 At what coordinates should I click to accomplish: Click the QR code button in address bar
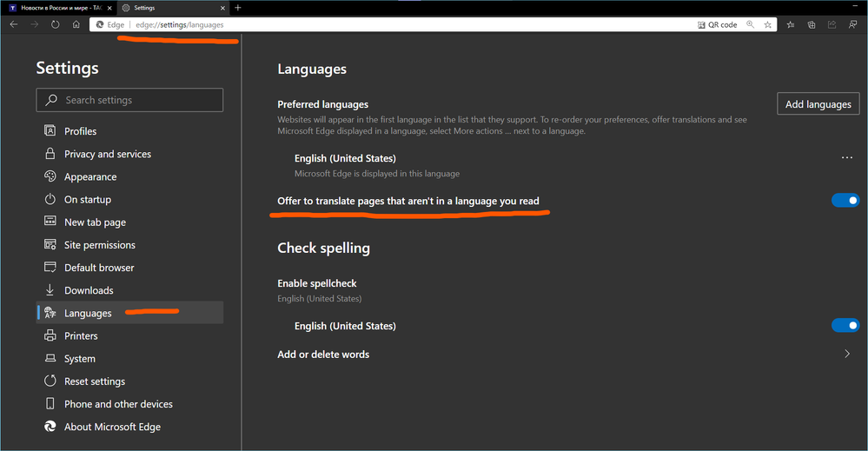(x=718, y=25)
